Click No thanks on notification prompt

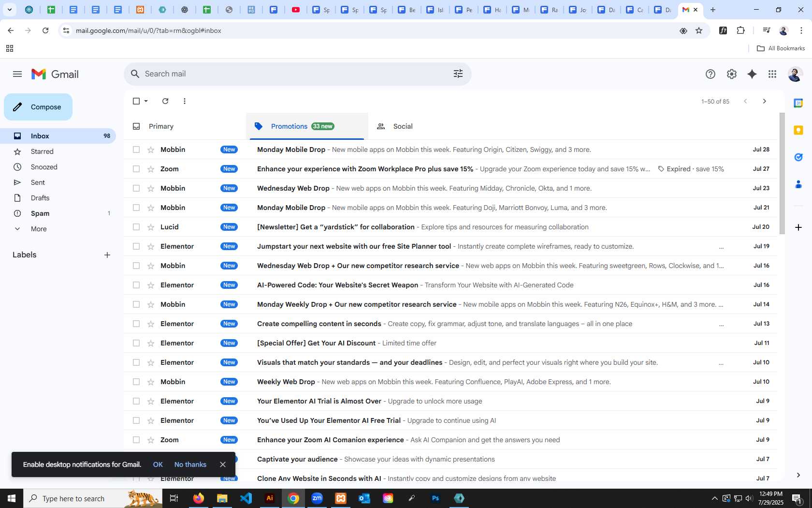(190, 464)
